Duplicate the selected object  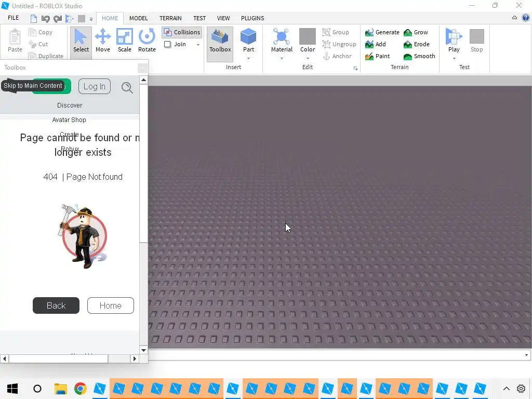(46, 56)
